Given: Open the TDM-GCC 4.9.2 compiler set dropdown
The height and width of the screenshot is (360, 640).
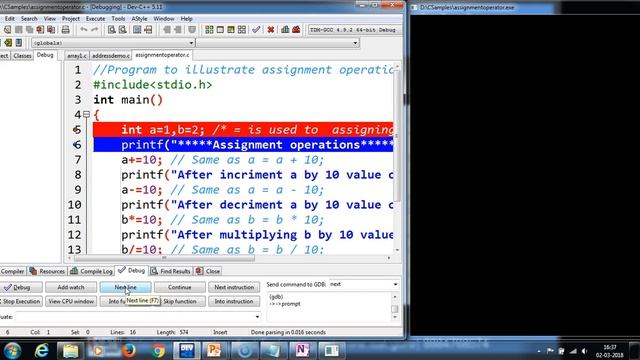Looking at the screenshot, I should (354, 30).
